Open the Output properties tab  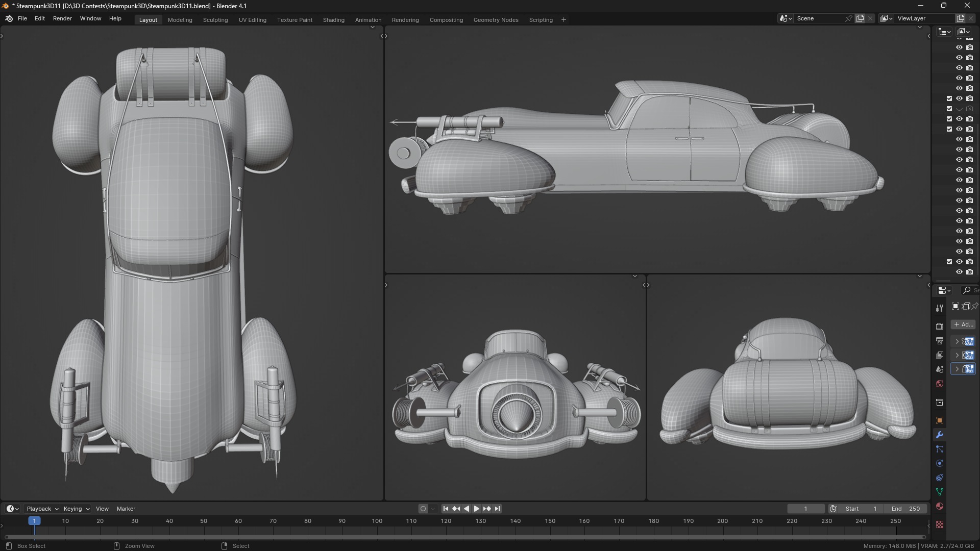[x=939, y=340]
